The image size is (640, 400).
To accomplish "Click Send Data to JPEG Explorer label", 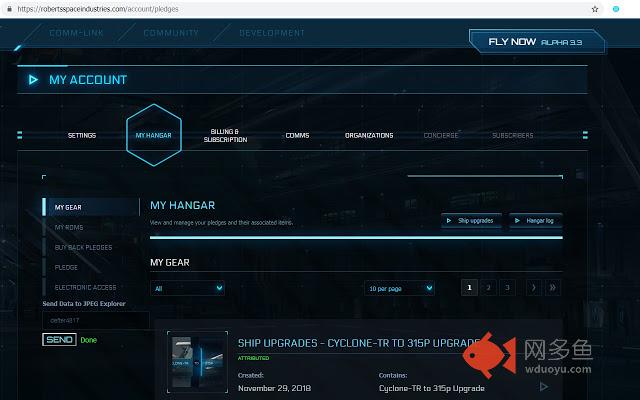I will [x=84, y=304].
